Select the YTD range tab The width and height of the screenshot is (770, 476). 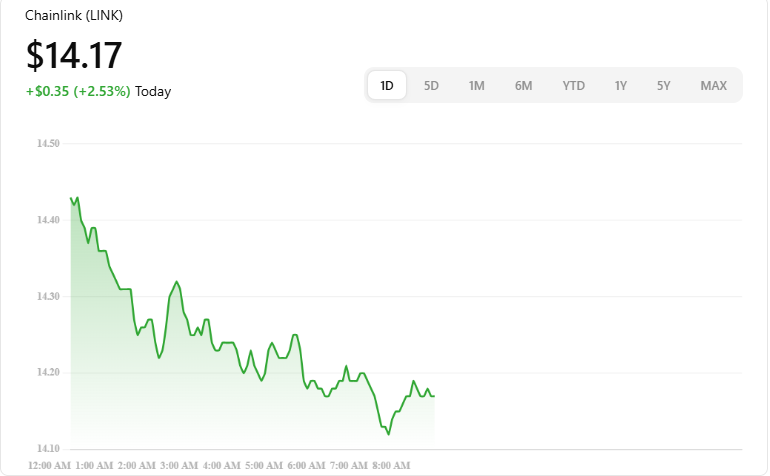coord(573,85)
